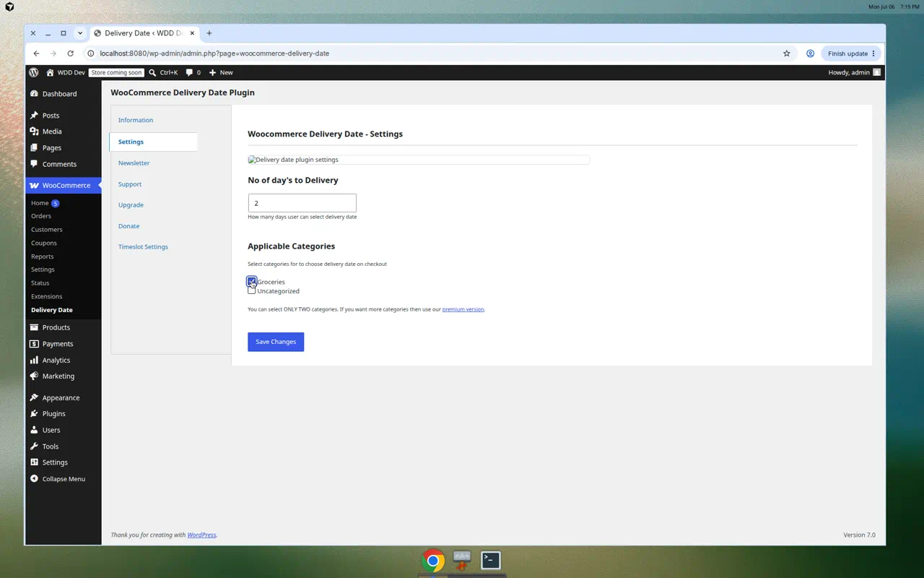Open the Delivery Date submenu
924x578 pixels.
pyautogui.click(x=52, y=310)
